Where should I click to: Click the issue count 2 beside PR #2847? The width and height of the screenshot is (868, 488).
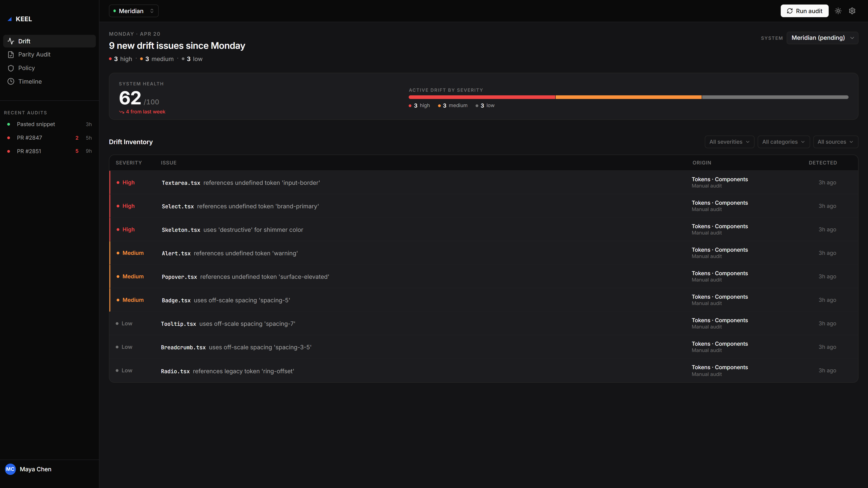click(77, 138)
